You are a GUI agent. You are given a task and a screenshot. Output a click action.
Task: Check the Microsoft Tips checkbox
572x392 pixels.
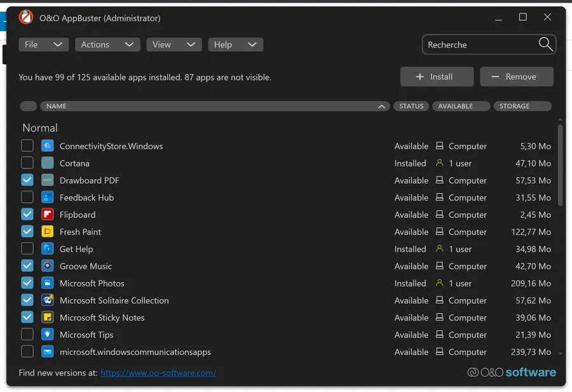[27, 334]
